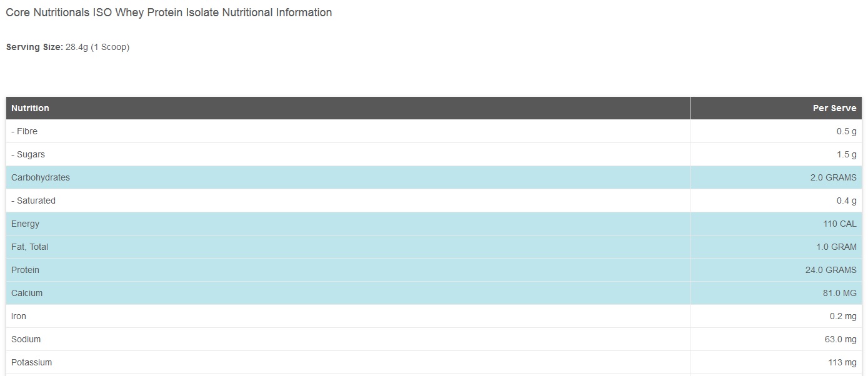Click the 2.0 GRAMS carbohydrates value

(x=833, y=177)
